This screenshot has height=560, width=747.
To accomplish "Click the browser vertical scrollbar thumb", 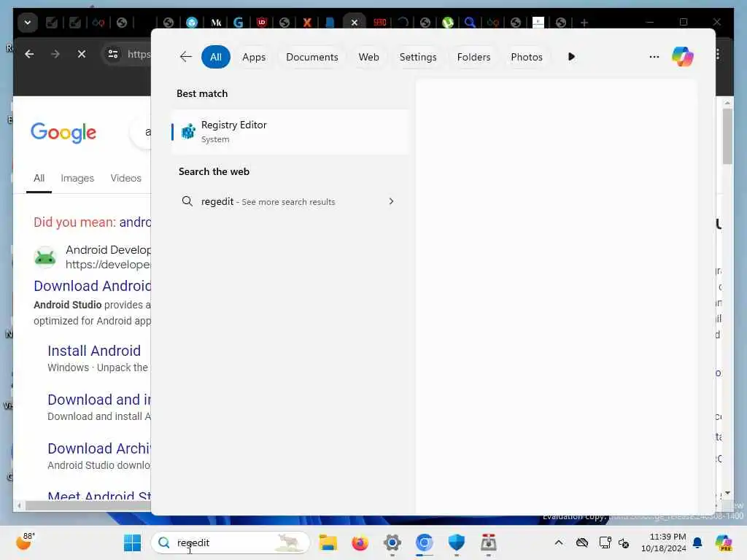I will pos(727,136).
